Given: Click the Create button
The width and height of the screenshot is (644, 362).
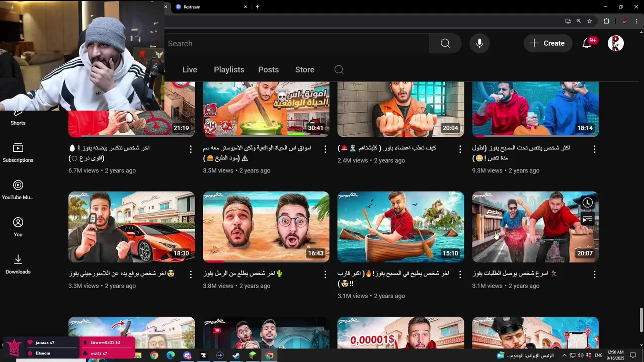Looking at the screenshot, I should tap(548, 43).
